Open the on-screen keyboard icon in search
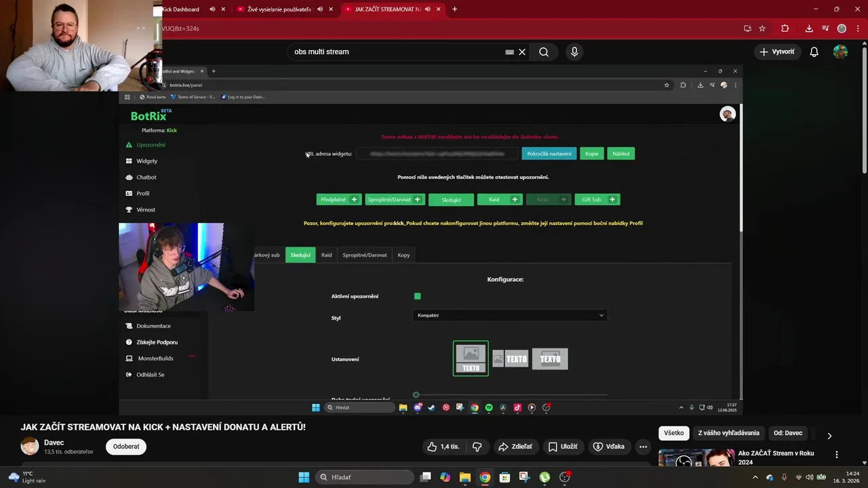 click(509, 52)
